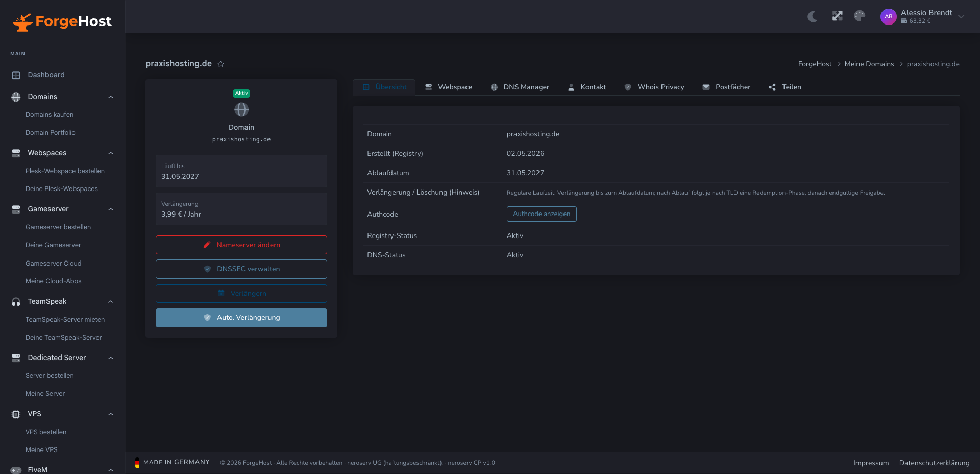Open Domains kaufen in sidebar
This screenshot has height=474, width=980.
[50, 115]
